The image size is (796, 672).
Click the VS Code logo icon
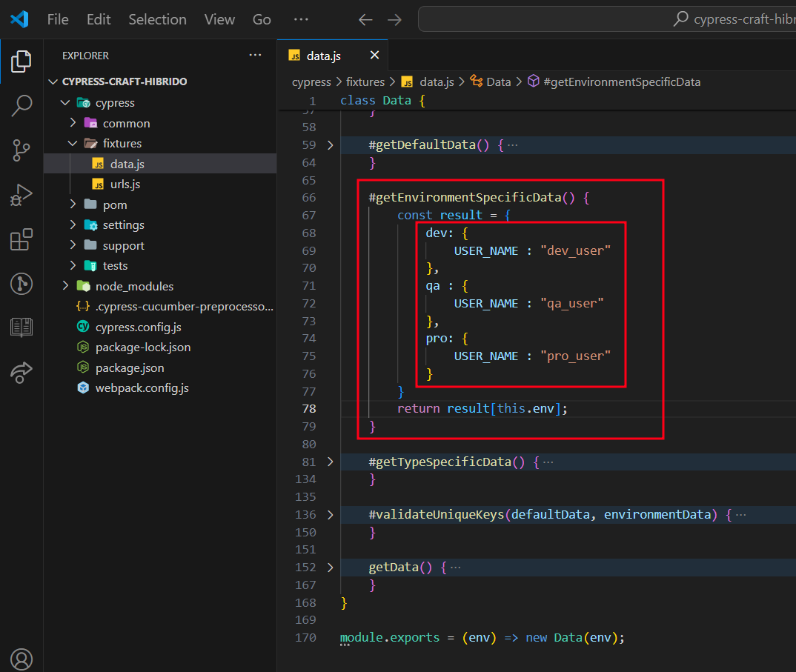(19, 19)
